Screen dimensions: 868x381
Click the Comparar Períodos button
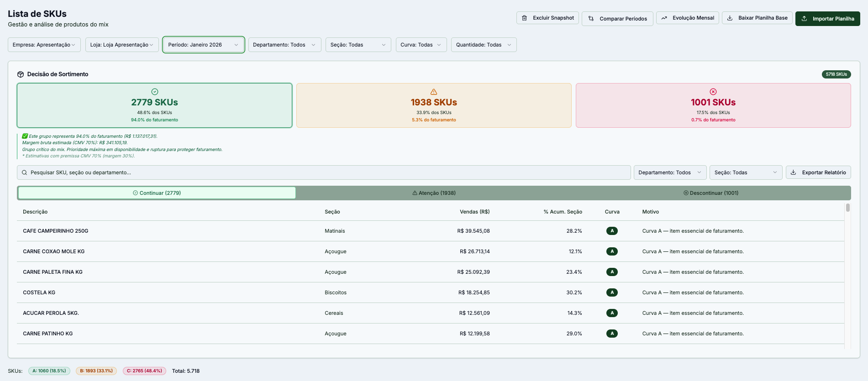point(617,19)
